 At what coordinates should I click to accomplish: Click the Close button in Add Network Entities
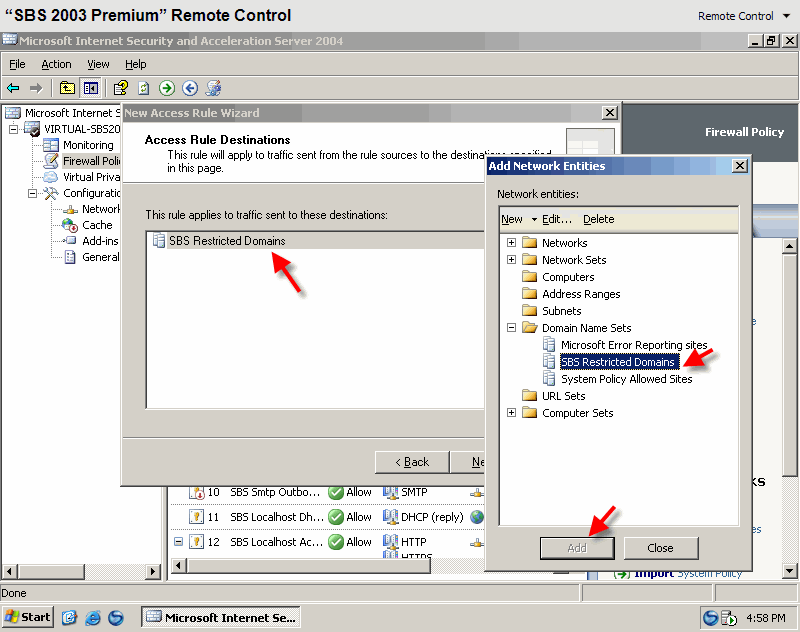point(660,548)
